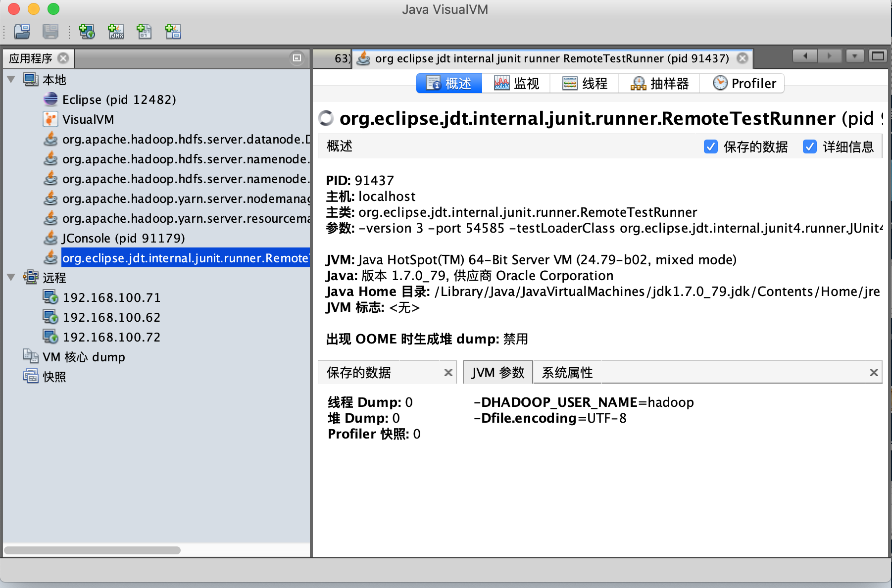
Task: Collapse the 远程 tree node
Action: (x=11, y=277)
